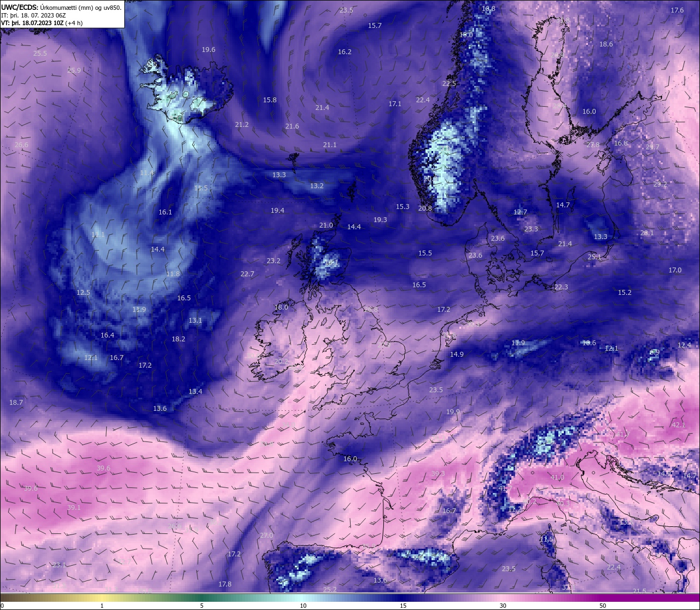
Task: Click the 29.2 value label
Action: coord(660,184)
